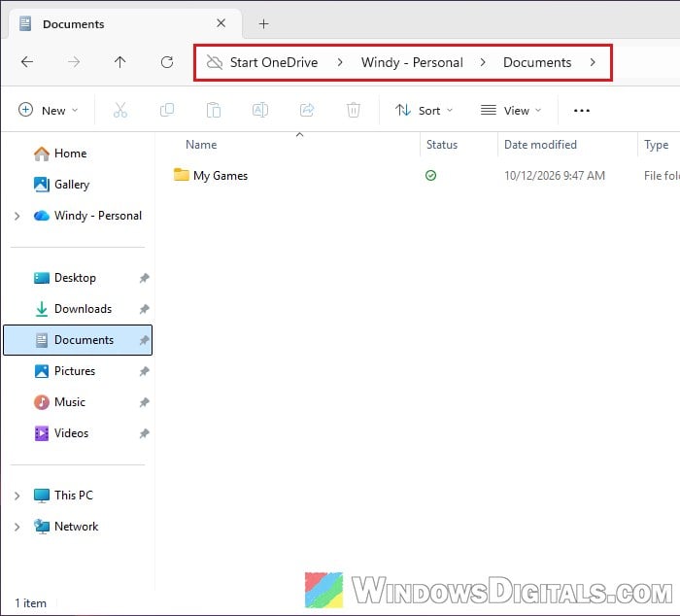Expand the chevron after Start OneDrive
The width and height of the screenshot is (680, 616).
click(340, 62)
